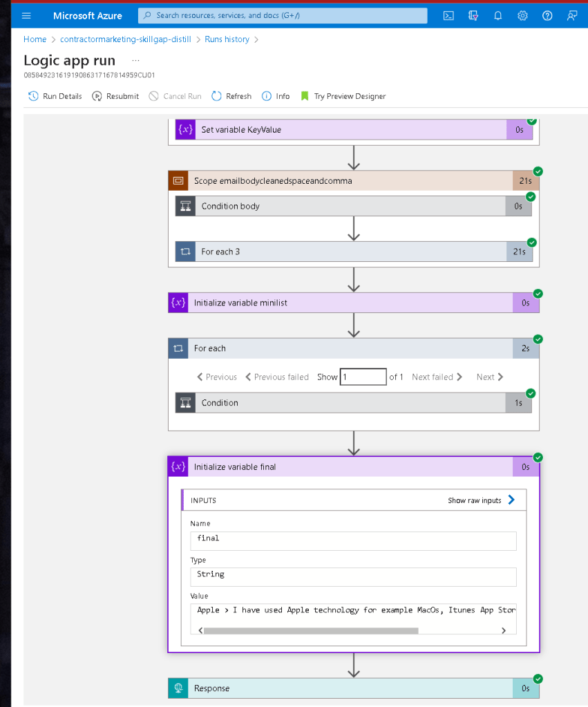The height and width of the screenshot is (707, 588).
Task: Click the Set variable KeyValue variable icon
Action: point(185,129)
